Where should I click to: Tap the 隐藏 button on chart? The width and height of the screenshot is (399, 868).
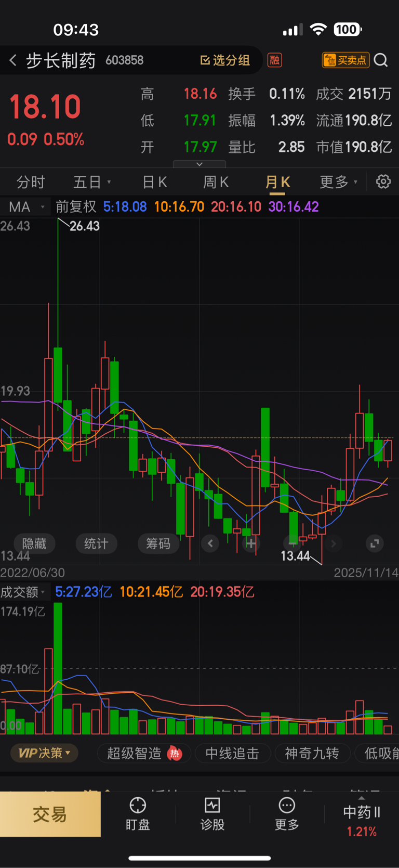coord(34,543)
